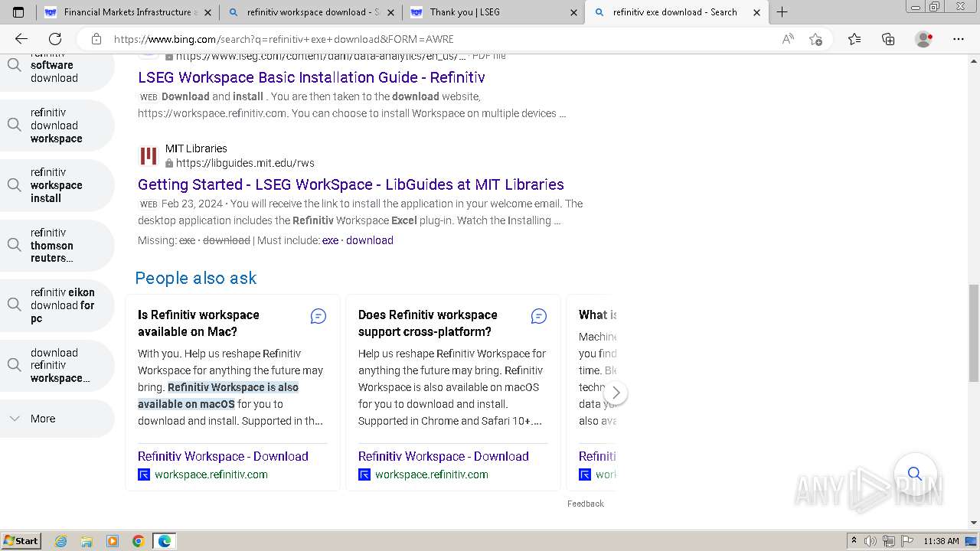The width and height of the screenshot is (980, 551).
Task: Search related 'download refinitiv workspace'
Action: point(57,366)
